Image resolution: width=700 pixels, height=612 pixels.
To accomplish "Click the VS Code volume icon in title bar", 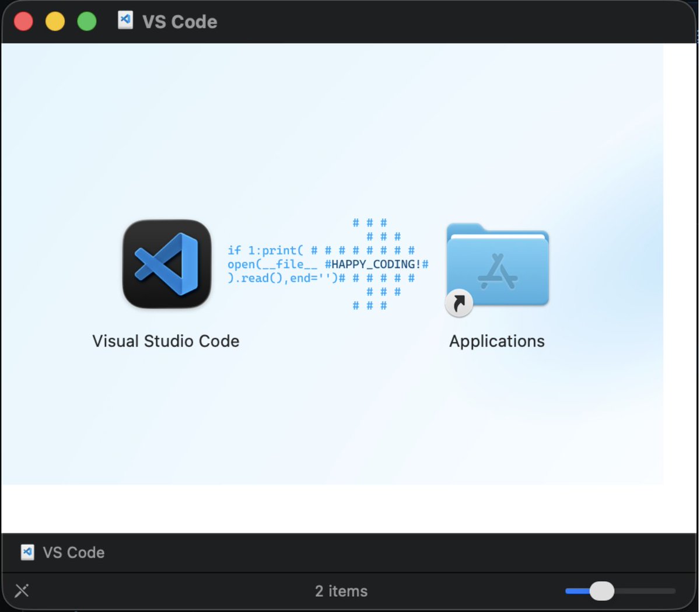I will pyautogui.click(x=125, y=20).
